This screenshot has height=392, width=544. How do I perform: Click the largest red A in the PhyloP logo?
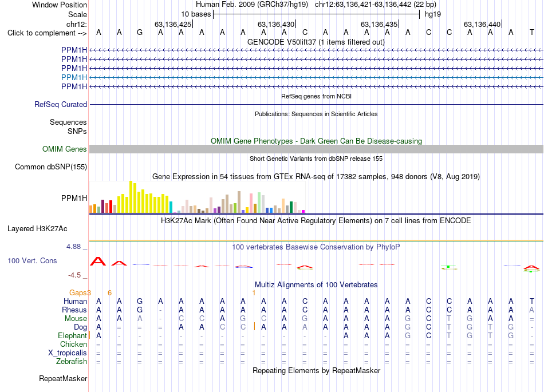pos(98,262)
